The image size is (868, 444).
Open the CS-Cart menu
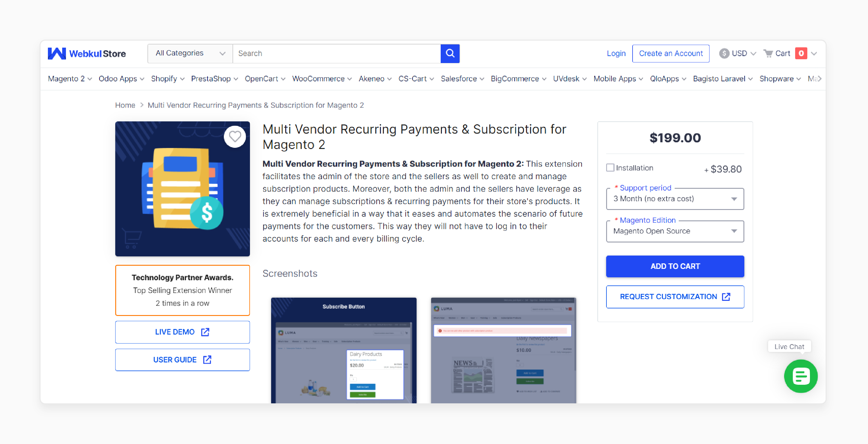tap(416, 79)
